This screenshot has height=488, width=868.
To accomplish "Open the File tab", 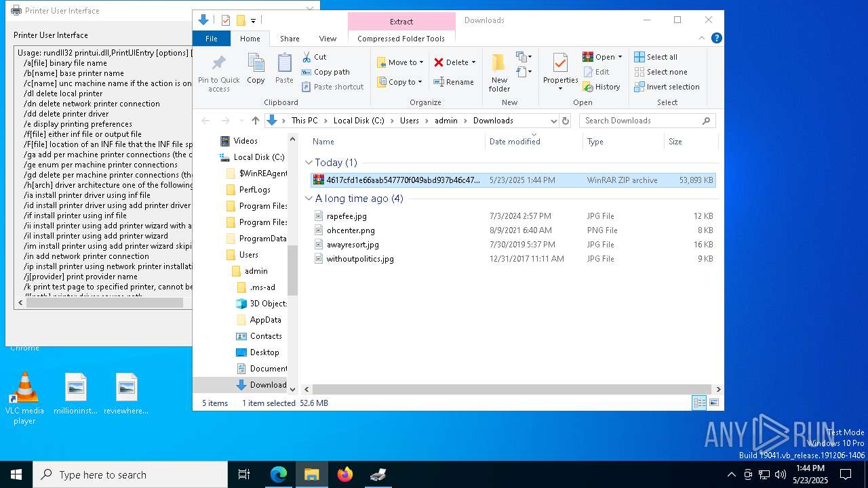I will 212,39.
